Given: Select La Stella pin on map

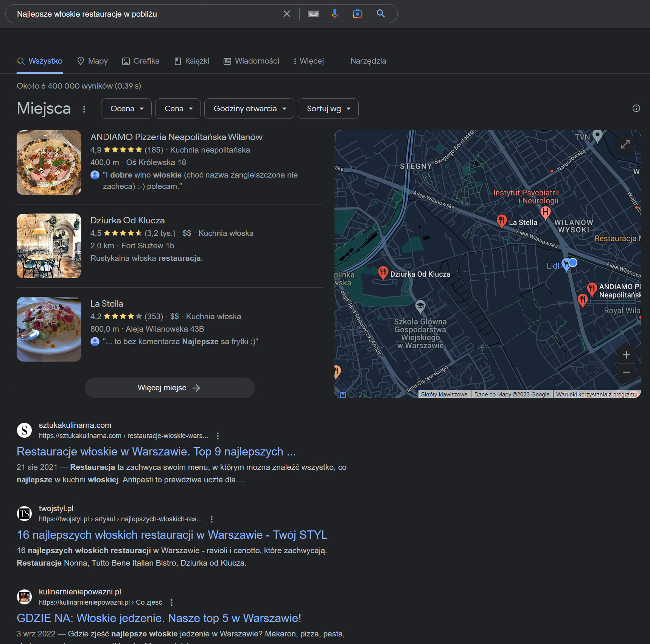Looking at the screenshot, I should tap(502, 221).
